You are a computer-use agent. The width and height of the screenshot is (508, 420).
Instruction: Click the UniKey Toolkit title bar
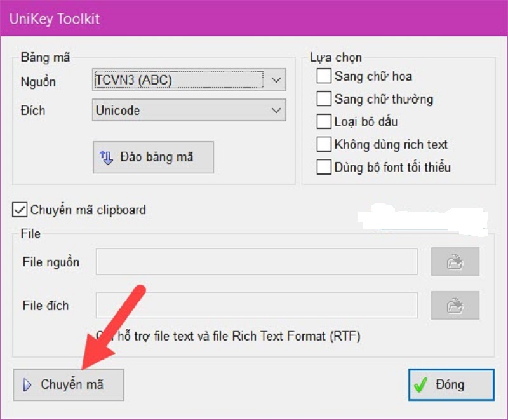254,18
